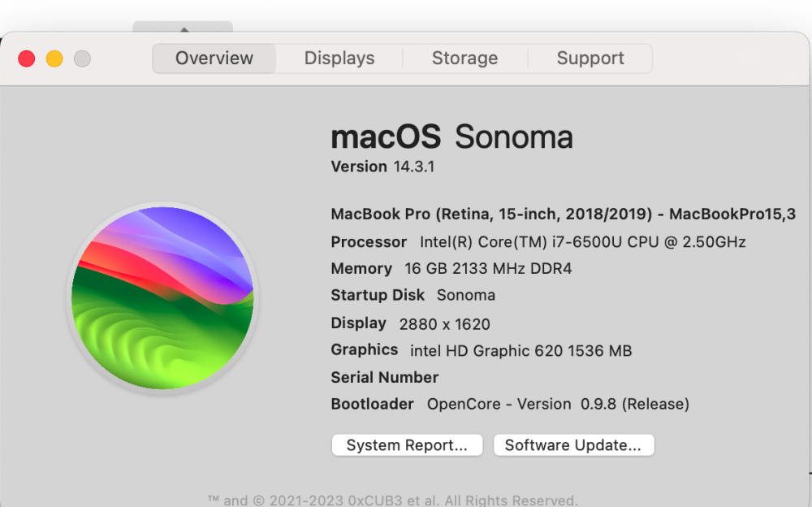
Task: Switch to the Overview tab
Action: pos(214,58)
